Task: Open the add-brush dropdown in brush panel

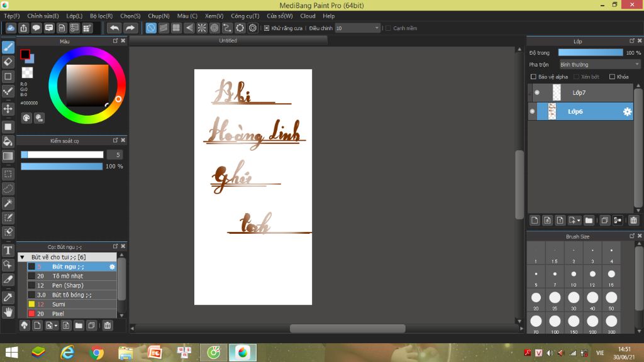Action: 52,326
